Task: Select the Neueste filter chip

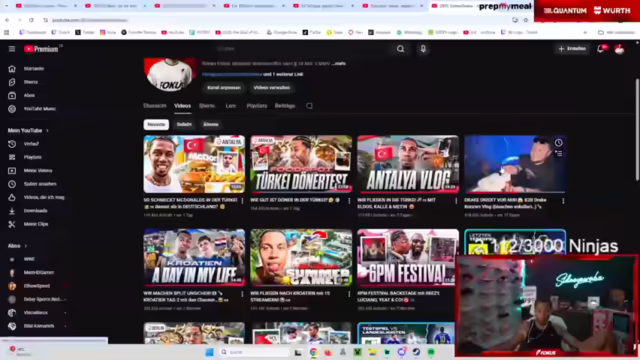Action: pos(156,124)
